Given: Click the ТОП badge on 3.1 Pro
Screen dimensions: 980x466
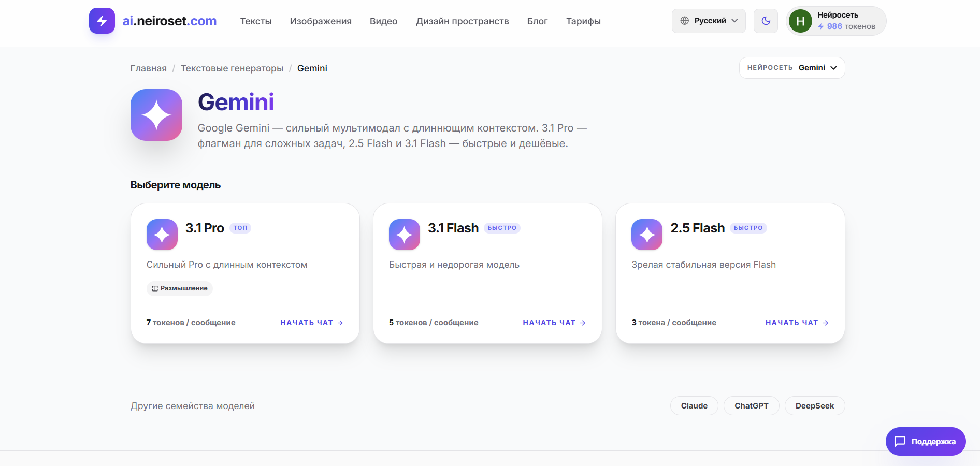Looking at the screenshot, I should pyautogui.click(x=240, y=228).
